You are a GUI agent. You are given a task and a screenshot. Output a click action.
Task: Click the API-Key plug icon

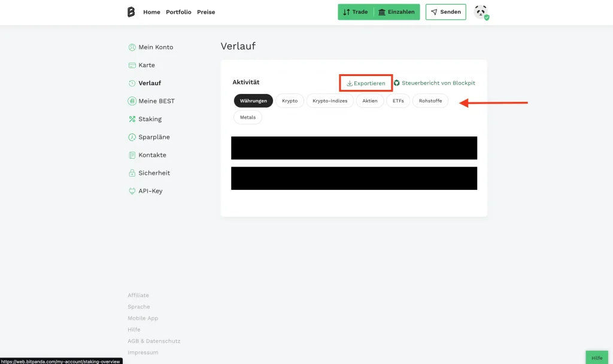pos(132,191)
